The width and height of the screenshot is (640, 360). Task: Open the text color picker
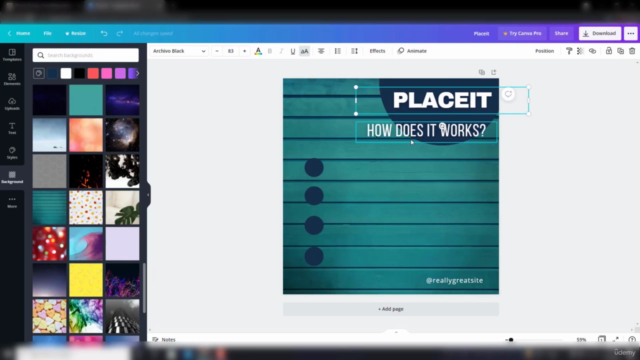click(x=258, y=51)
